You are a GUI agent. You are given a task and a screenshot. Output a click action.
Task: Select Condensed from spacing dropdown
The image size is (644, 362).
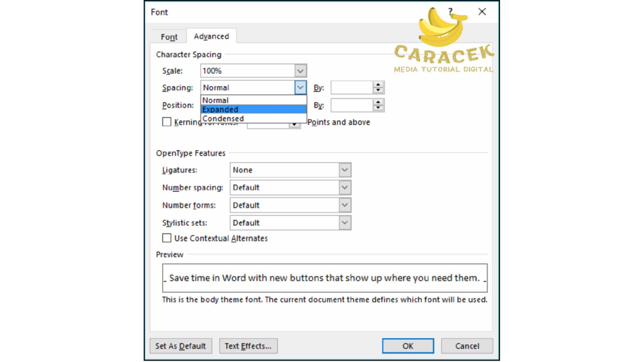tap(223, 118)
